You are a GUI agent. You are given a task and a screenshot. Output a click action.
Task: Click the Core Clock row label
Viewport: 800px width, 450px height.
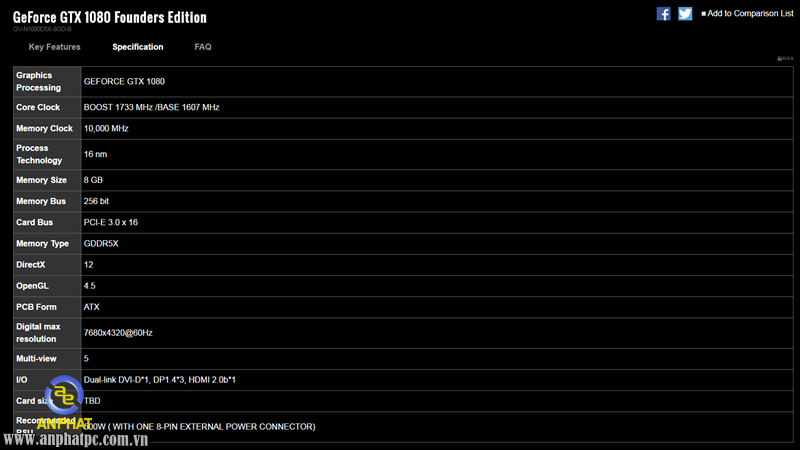(x=38, y=108)
